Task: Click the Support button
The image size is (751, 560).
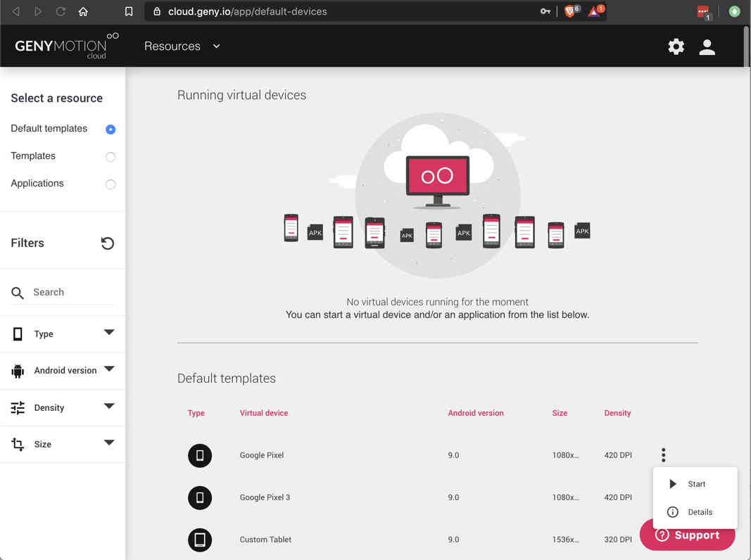Action: (x=687, y=535)
